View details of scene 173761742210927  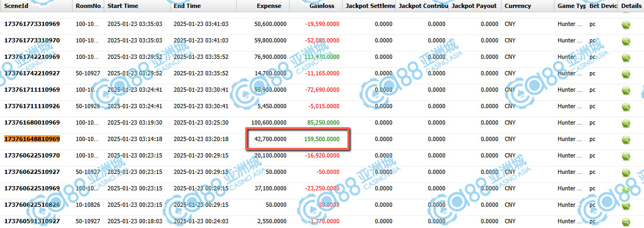click(626, 74)
